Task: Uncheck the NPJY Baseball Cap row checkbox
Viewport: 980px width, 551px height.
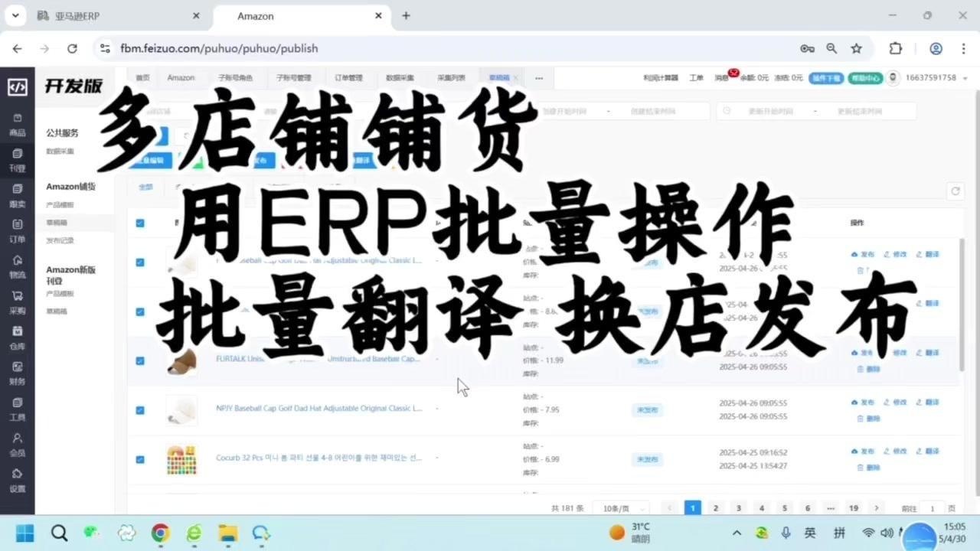Action: [x=140, y=410]
